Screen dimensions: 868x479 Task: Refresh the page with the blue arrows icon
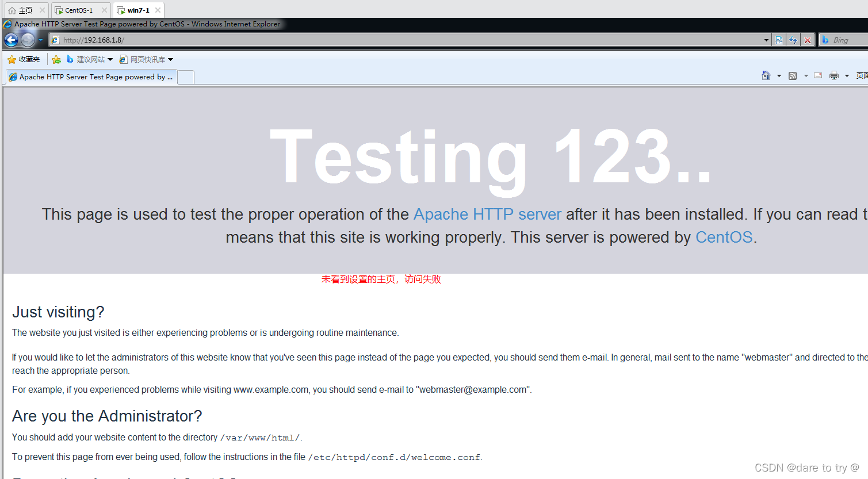coord(793,40)
